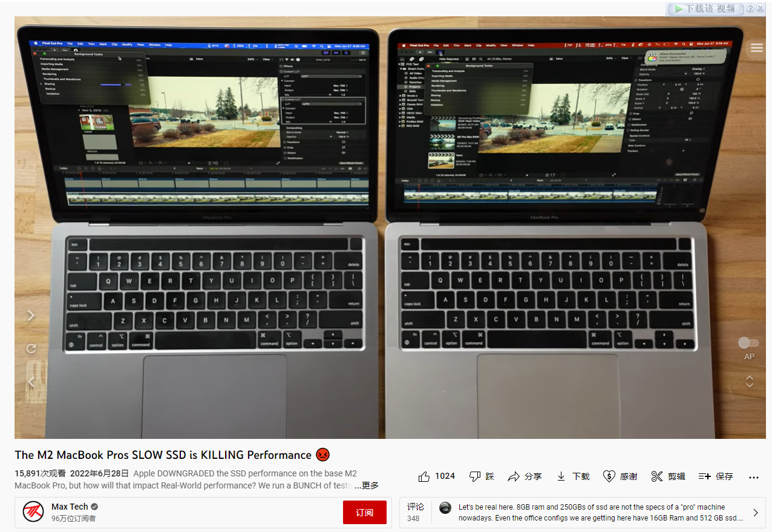Click the 剪辑 clip label
The width and height of the screenshot is (772, 532).
click(676, 476)
